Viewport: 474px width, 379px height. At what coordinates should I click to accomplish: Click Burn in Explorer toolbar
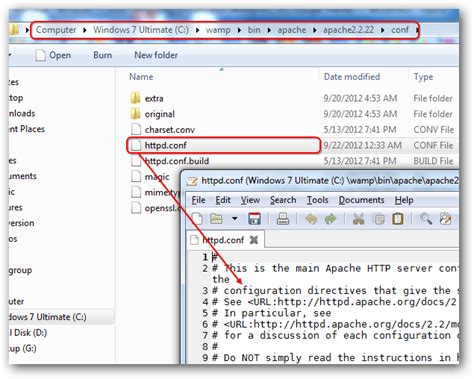tap(102, 55)
